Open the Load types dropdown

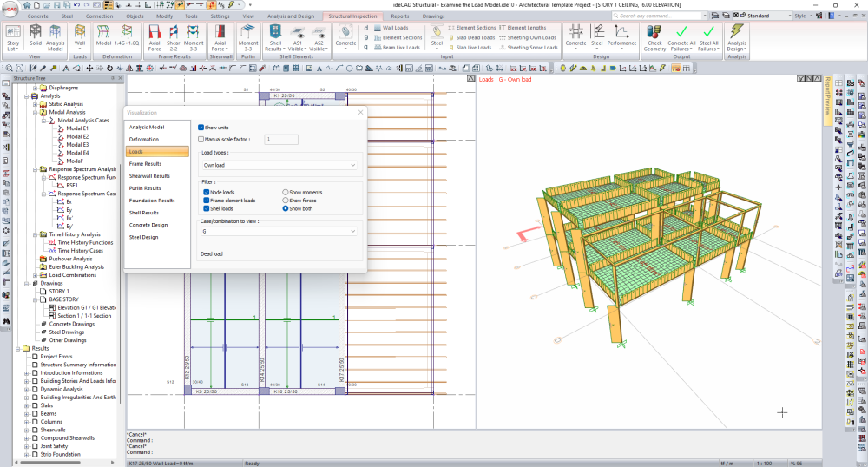pos(279,164)
